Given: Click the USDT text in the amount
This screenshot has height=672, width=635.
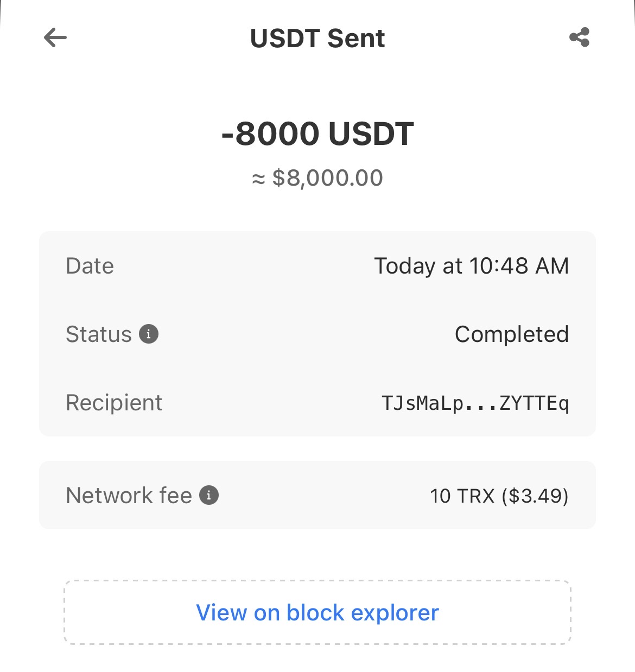Looking at the screenshot, I should coord(371,134).
